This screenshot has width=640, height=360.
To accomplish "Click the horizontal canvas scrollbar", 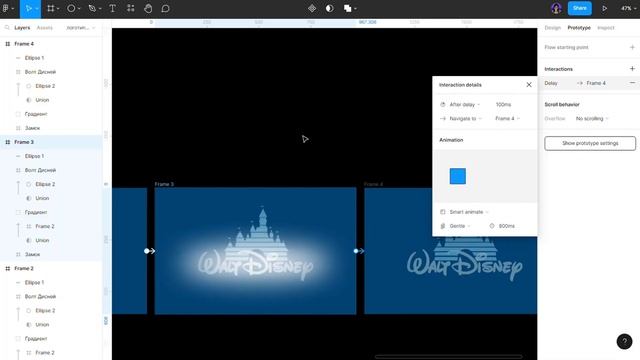I will point(448,356).
